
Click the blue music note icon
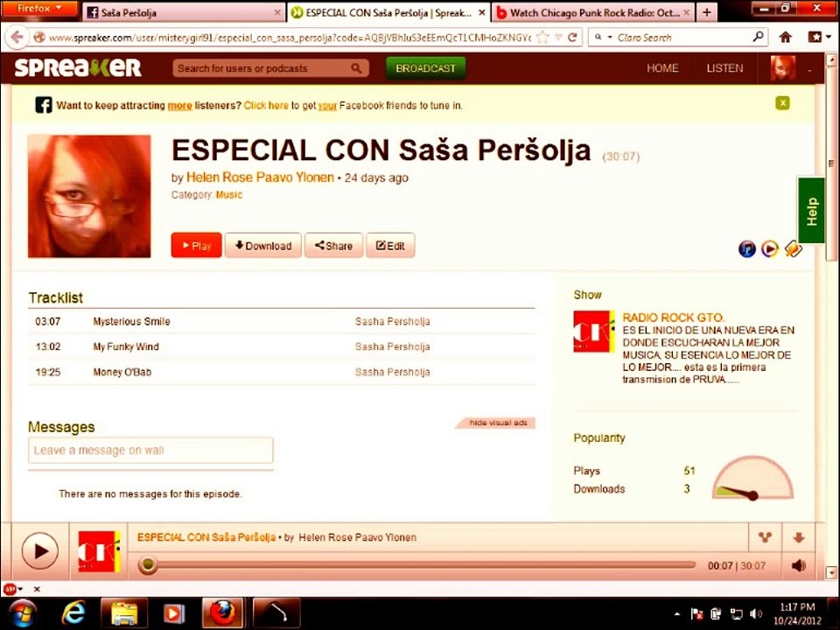click(x=746, y=248)
